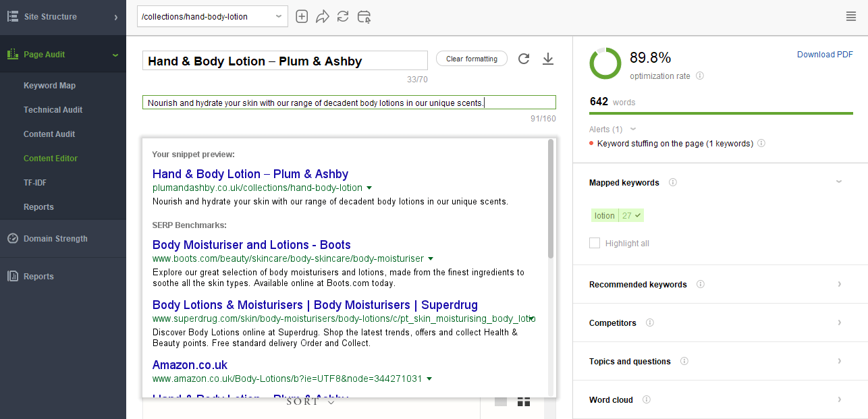Click the Page Audit section icon
Viewport: 868px width, 419px height.
tap(13, 55)
